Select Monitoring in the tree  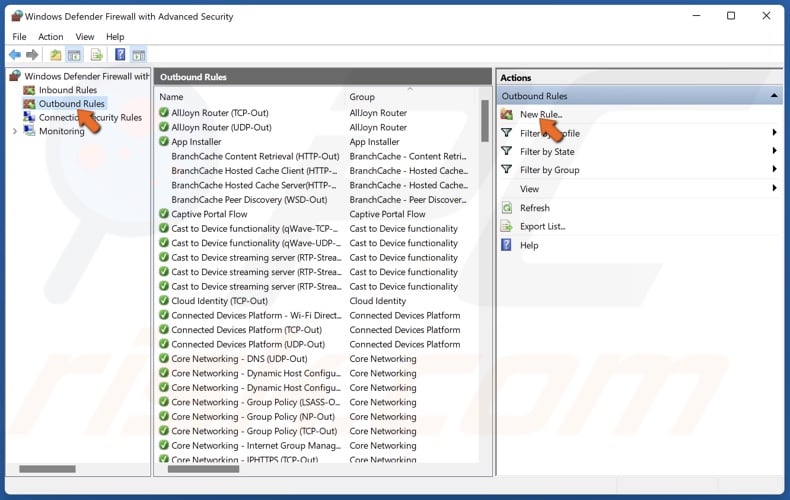62,131
